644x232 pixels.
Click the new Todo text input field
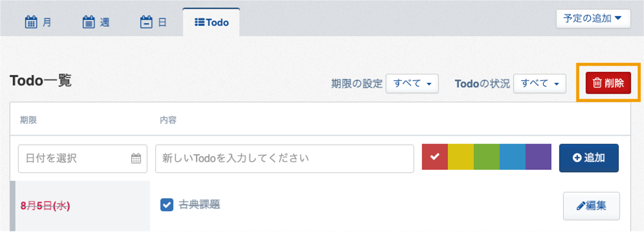tap(285, 158)
